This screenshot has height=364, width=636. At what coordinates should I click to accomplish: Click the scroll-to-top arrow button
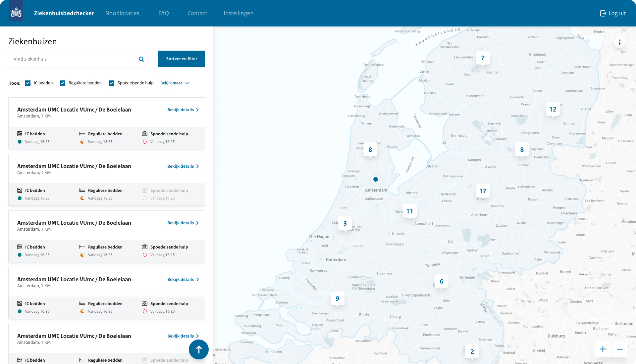coord(199,349)
